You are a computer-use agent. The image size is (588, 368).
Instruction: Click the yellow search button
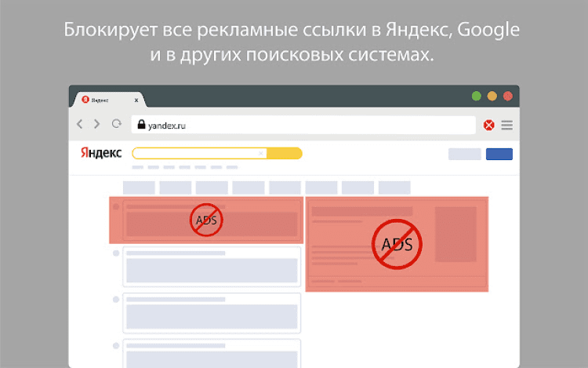[x=285, y=154]
